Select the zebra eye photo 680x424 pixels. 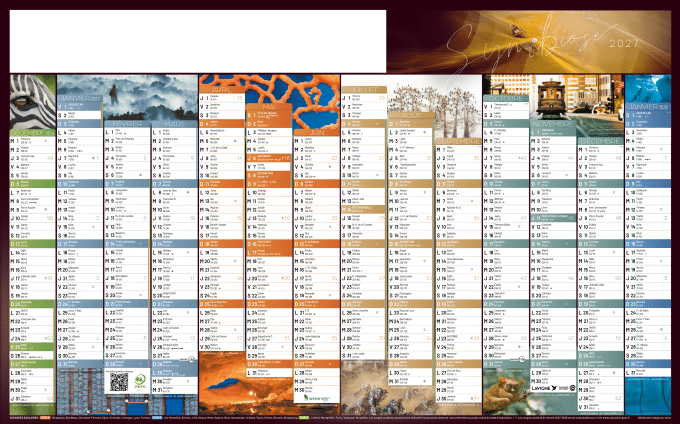click(x=30, y=100)
